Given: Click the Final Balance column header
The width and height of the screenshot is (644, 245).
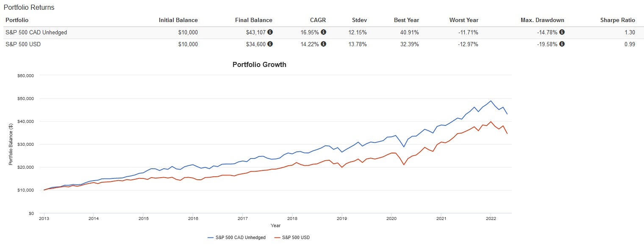Looking at the screenshot, I should 254,20.
